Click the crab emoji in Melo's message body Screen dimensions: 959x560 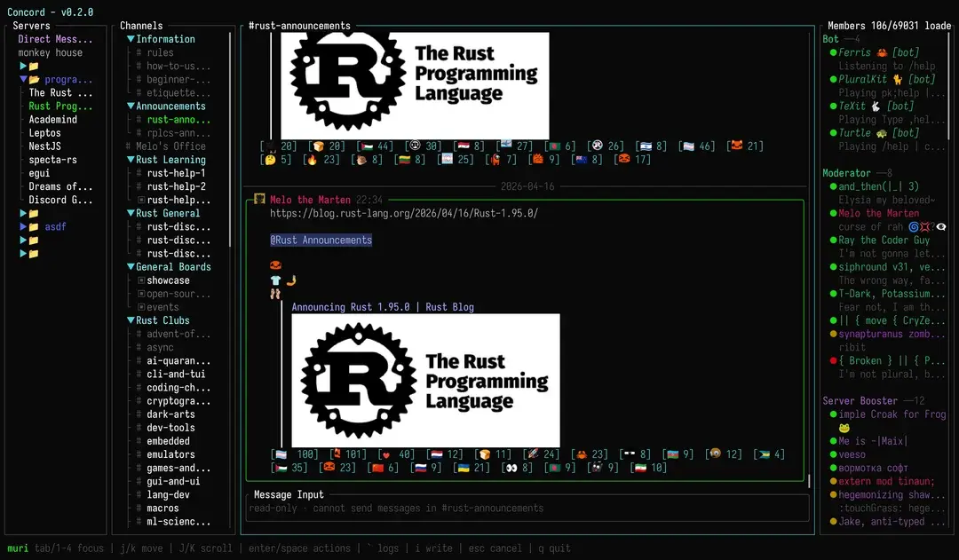point(275,265)
